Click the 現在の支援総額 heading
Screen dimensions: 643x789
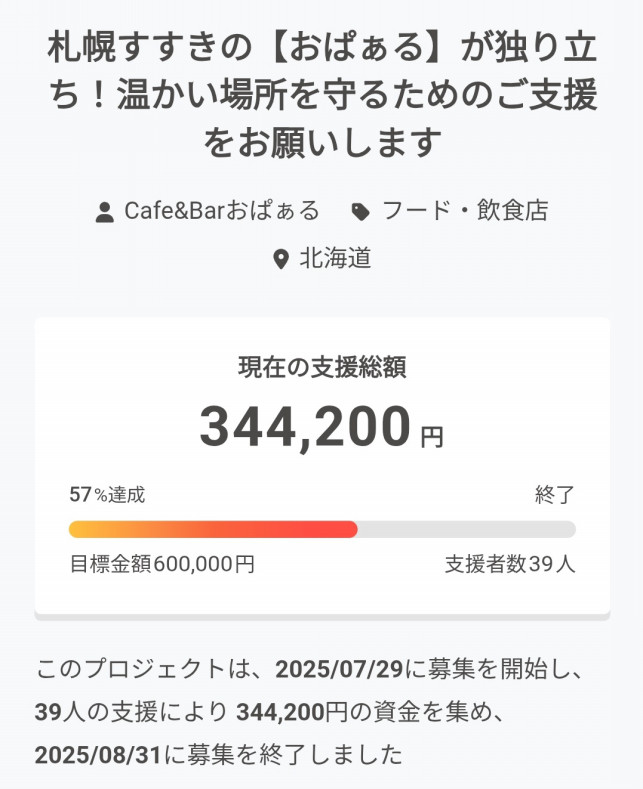tap(321, 367)
